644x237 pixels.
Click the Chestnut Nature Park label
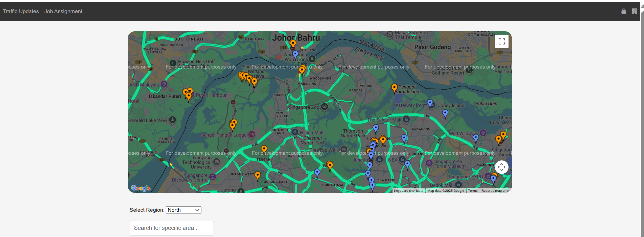click(313, 140)
